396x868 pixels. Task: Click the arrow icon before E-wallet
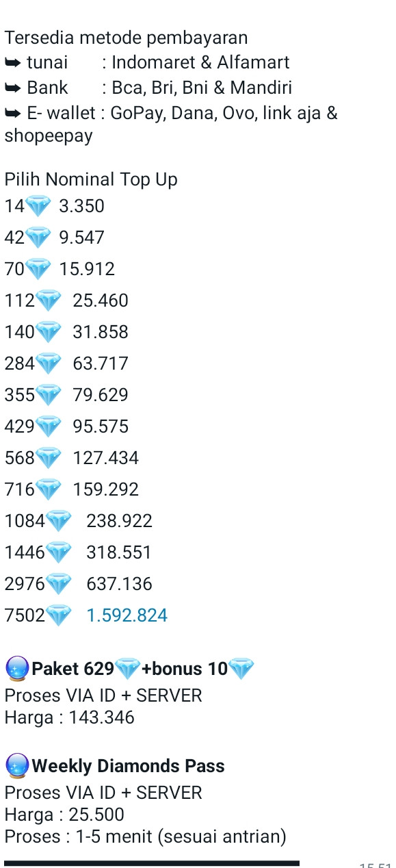pyautogui.click(x=13, y=113)
